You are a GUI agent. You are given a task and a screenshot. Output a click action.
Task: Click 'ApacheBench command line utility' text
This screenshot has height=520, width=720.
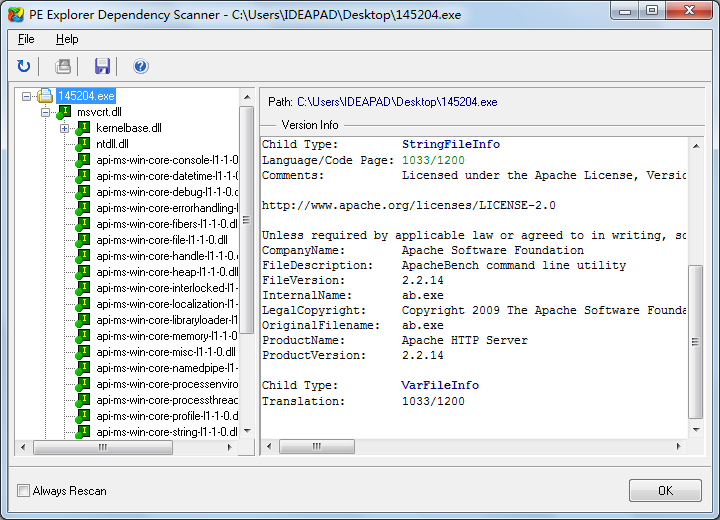pyautogui.click(x=514, y=265)
